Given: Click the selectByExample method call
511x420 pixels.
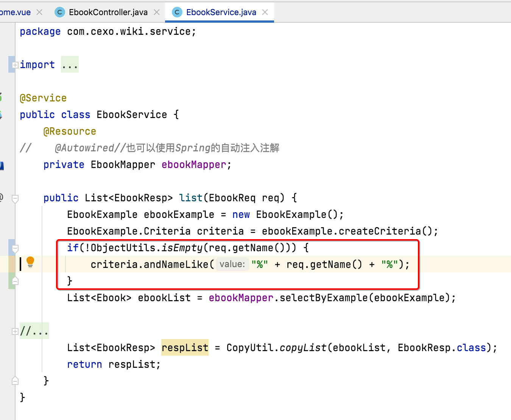Looking at the screenshot, I should (x=324, y=298).
